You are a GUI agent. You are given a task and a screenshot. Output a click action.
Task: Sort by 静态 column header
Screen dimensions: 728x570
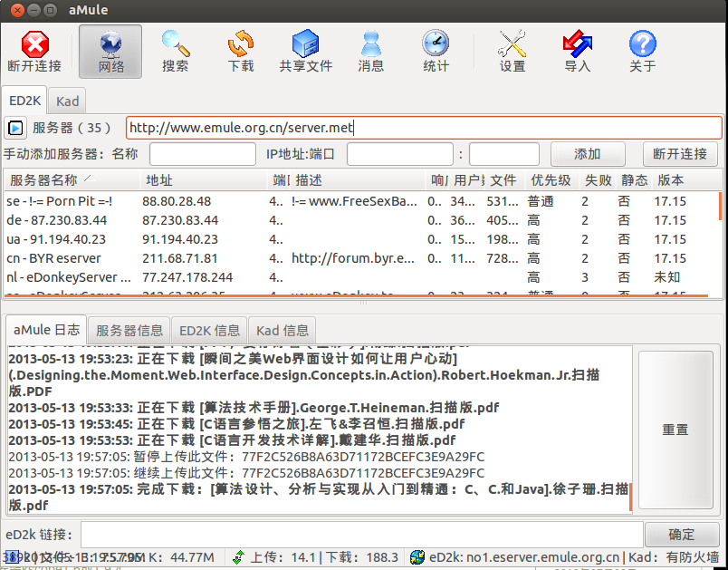point(634,179)
